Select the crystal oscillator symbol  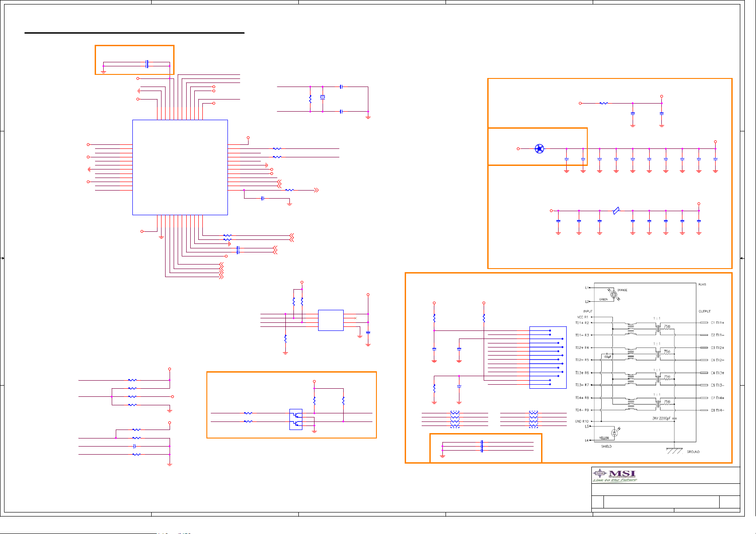323,97
